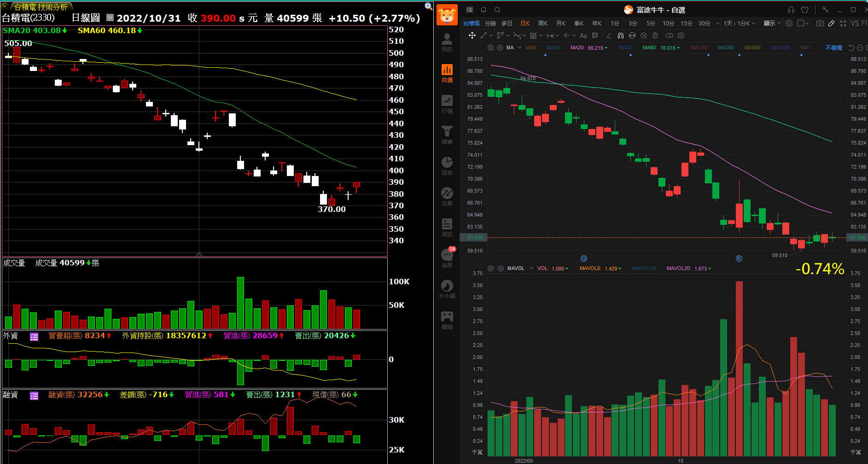
Task: Expand the MA indicator dropdown
Action: (519, 47)
